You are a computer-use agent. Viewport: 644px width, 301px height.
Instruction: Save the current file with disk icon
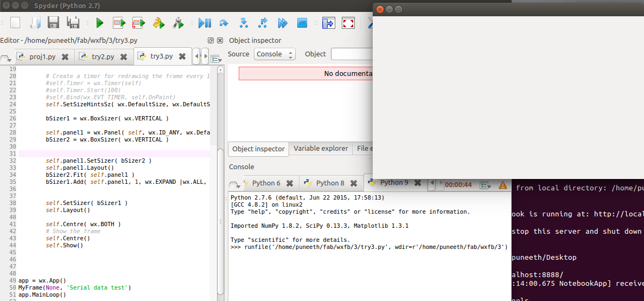point(54,23)
